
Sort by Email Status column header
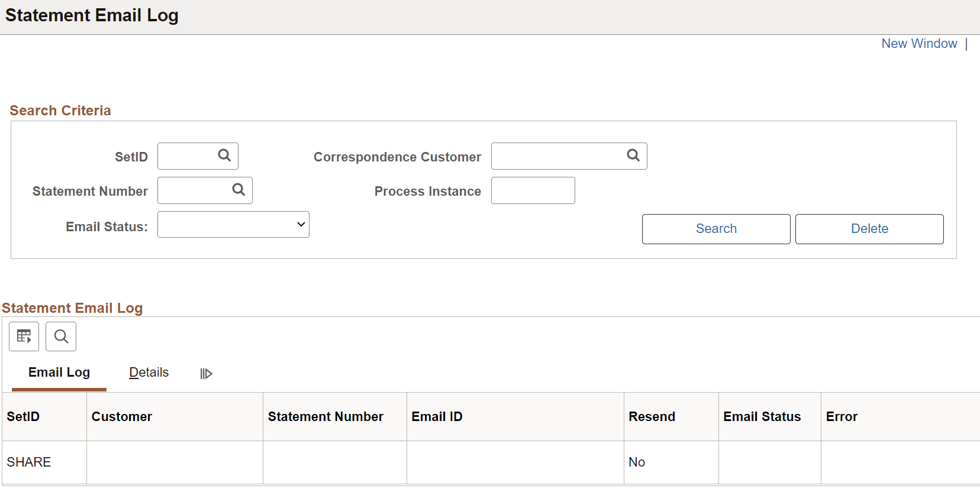click(762, 417)
